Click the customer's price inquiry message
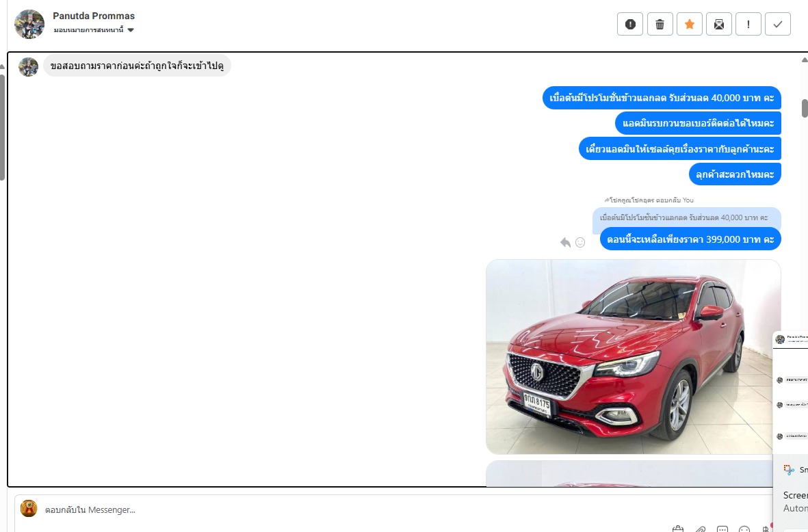Viewport: 808px width, 532px height. [137, 66]
